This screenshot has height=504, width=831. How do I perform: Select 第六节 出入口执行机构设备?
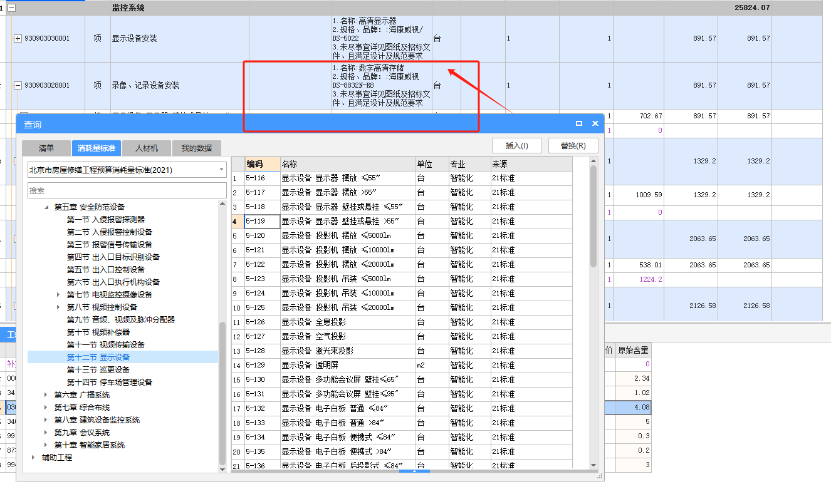[x=113, y=282]
